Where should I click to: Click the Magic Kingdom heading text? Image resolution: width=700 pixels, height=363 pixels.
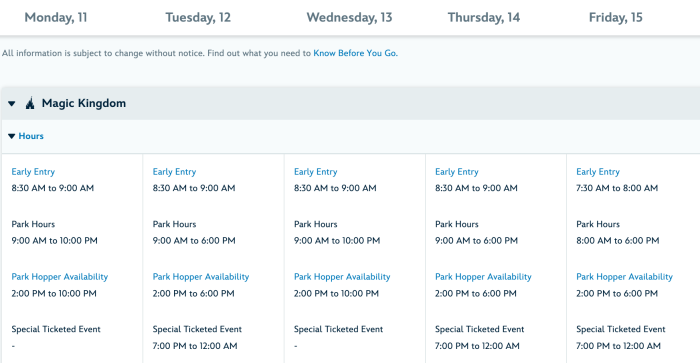(84, 103)
